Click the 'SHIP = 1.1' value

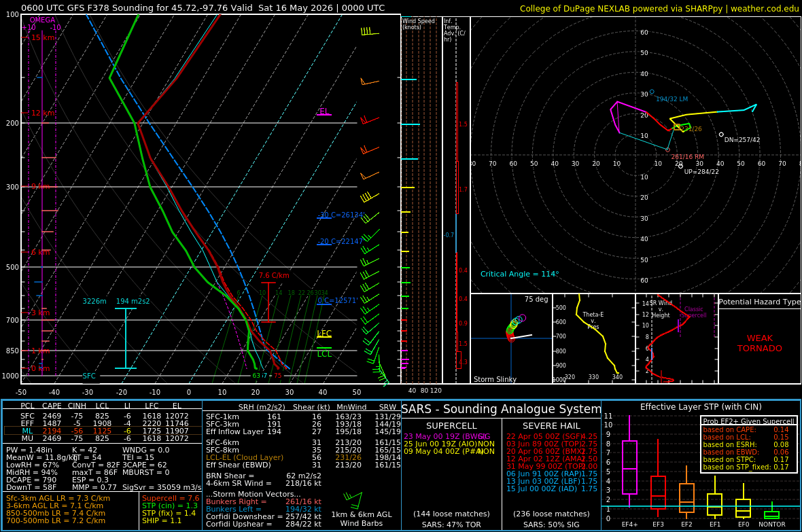[162, 520]
